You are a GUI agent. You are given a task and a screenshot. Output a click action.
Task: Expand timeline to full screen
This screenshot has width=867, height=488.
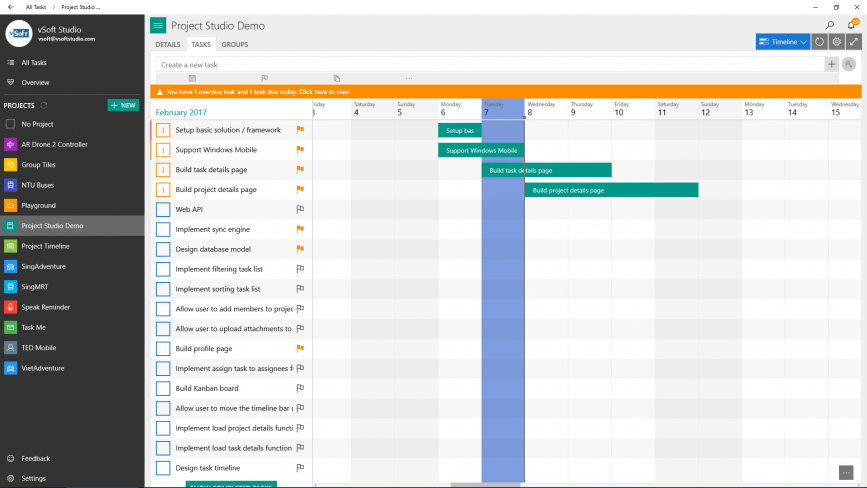[x=853, y=42]
